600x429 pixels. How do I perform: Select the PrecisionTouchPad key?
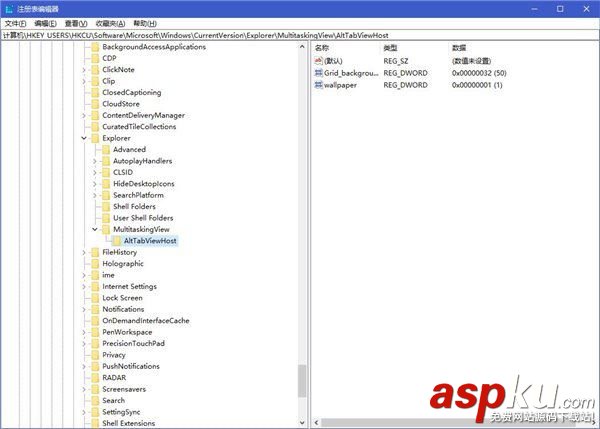(134, 344)
